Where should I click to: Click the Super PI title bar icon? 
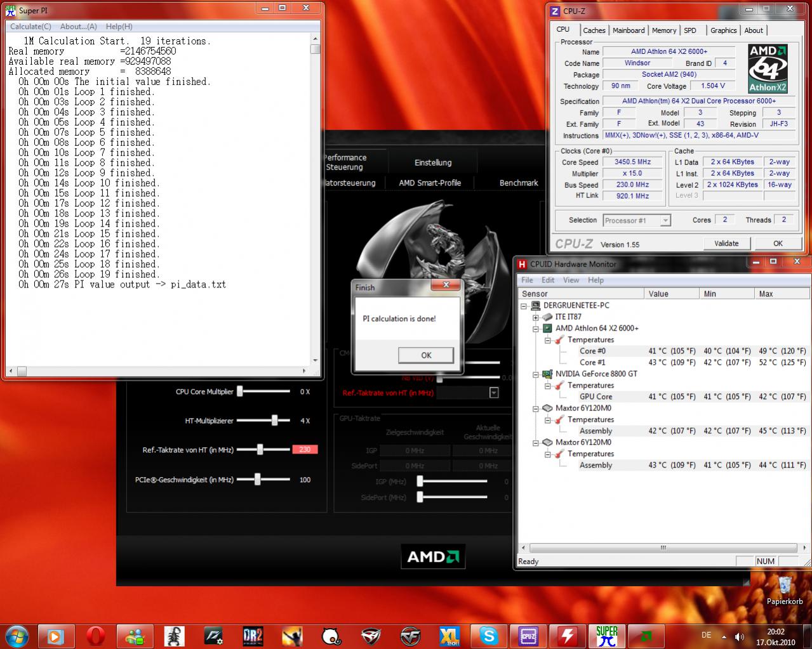[x=10, y=10]
